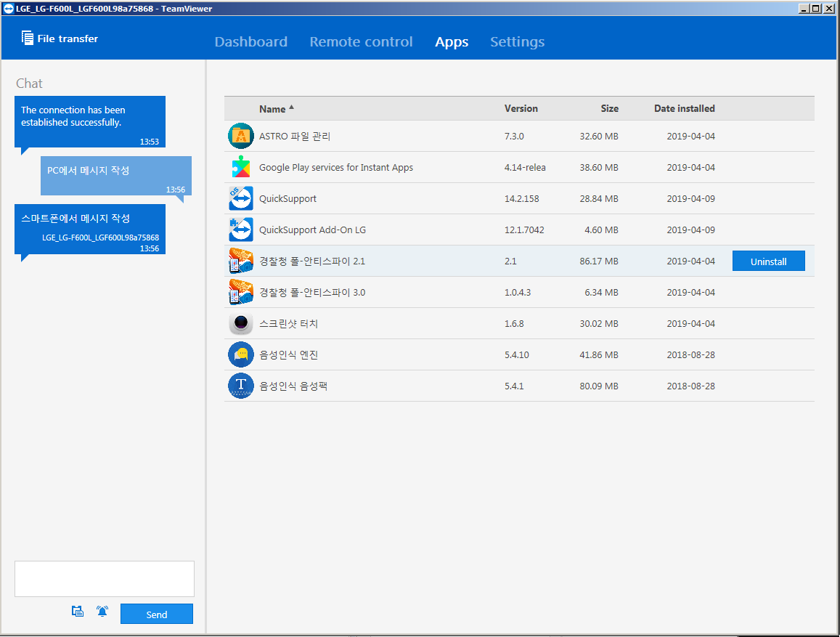The height and width of the screenshot is (637, 840).
Task: Select the 스크린샷 터치 row name
Action: pyautogui.click(x=289, y=323)
